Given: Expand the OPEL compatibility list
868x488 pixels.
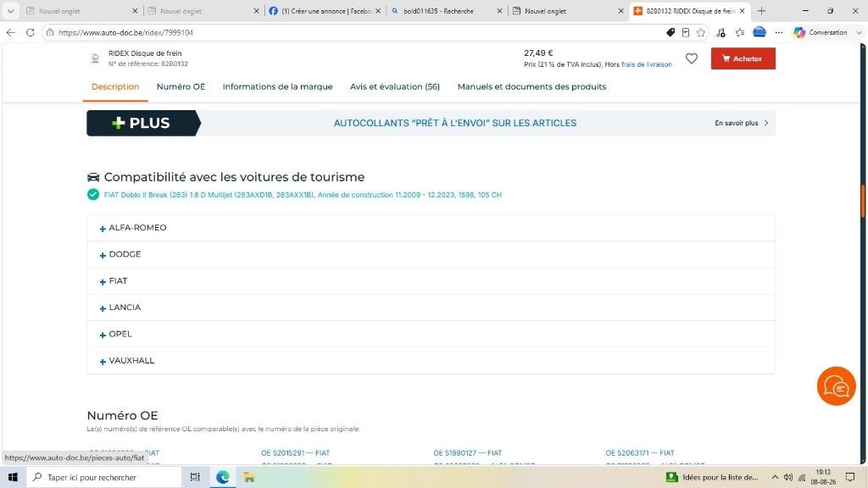Looking at the screenshot, I should (x=431, y=334).
